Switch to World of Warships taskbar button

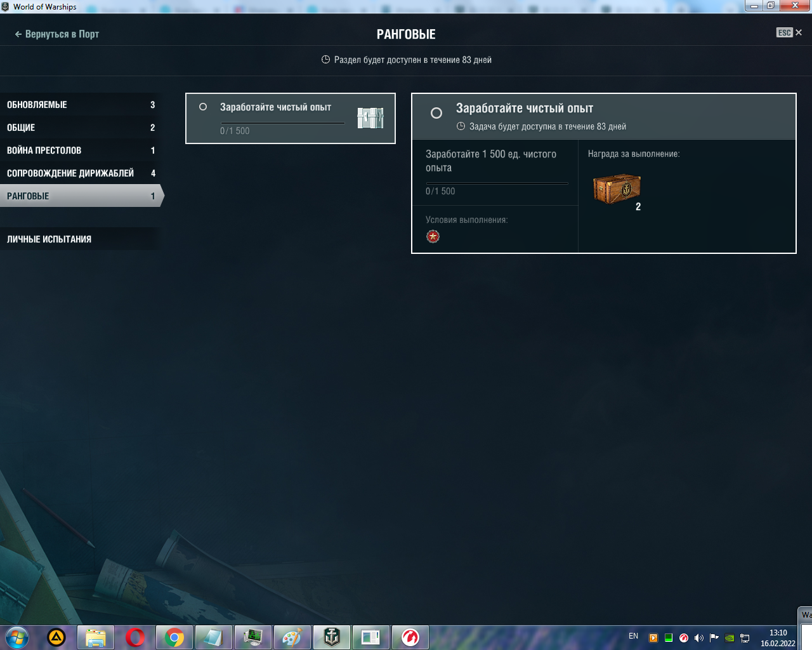pos(332,637)
